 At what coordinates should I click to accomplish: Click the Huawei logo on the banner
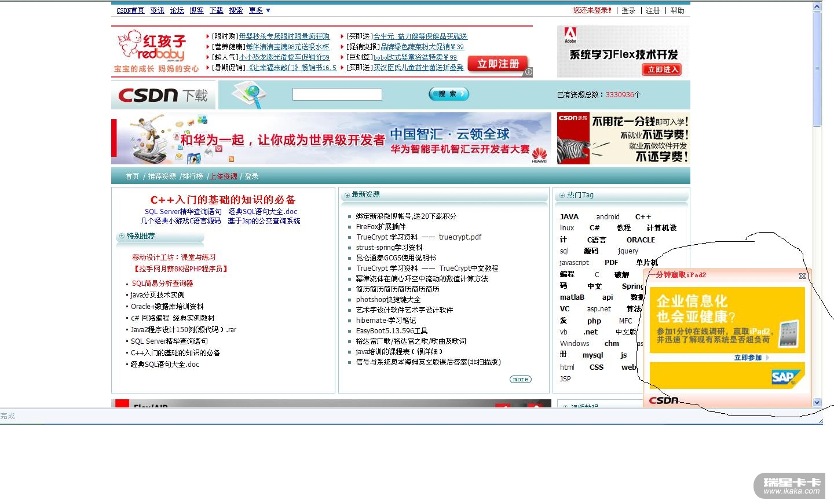(x=539, y=155)
